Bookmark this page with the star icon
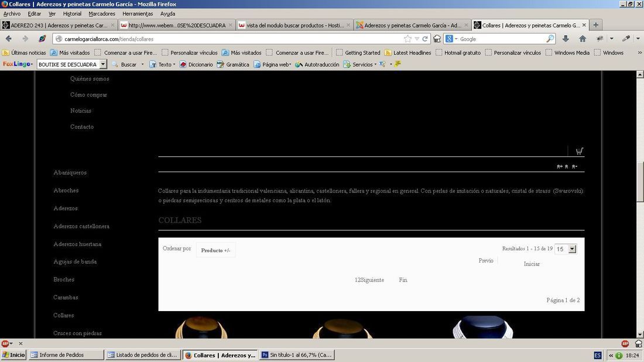The width and height of the screenshot is (644, 362). point(407,39)
